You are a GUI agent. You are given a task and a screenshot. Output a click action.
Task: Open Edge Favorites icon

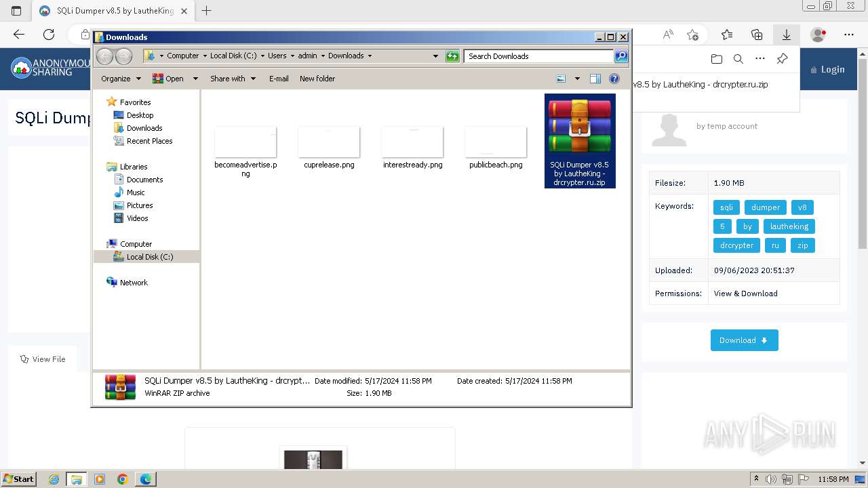point(727,35)
